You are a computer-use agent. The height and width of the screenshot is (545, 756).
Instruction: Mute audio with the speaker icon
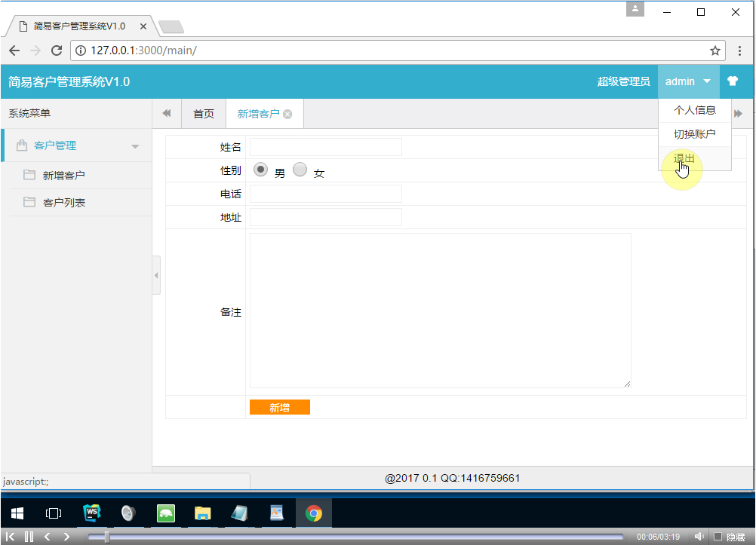point(699,536)
